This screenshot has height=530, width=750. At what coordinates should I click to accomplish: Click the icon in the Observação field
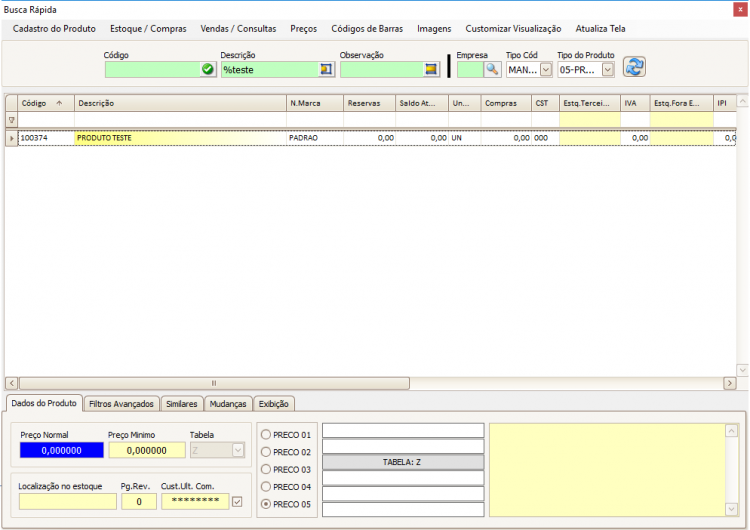pos(432,69)
